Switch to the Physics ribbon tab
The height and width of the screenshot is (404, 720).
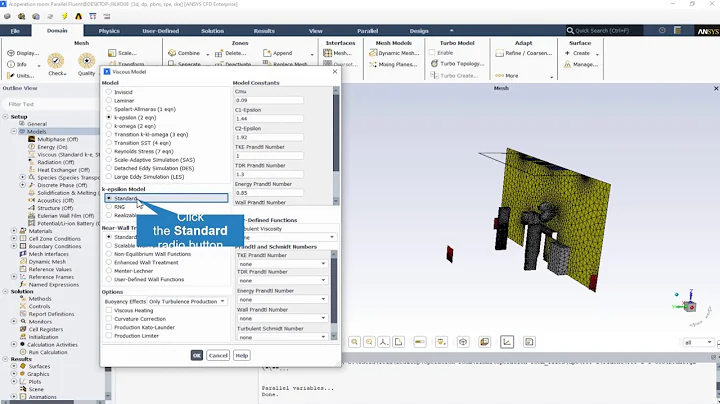(x=109, y=31)
